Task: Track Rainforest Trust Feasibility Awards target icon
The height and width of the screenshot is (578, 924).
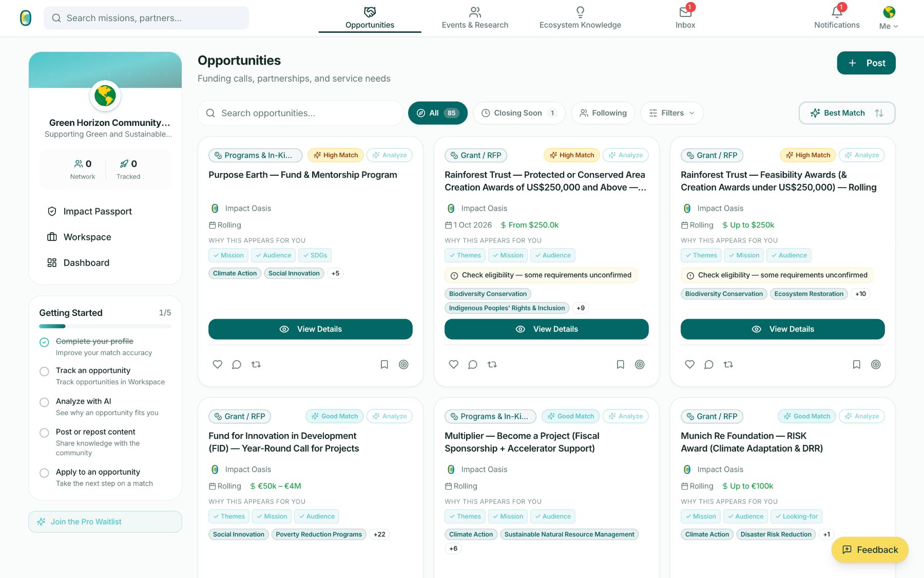Action: pyautogui.click(x=876, y=364)
